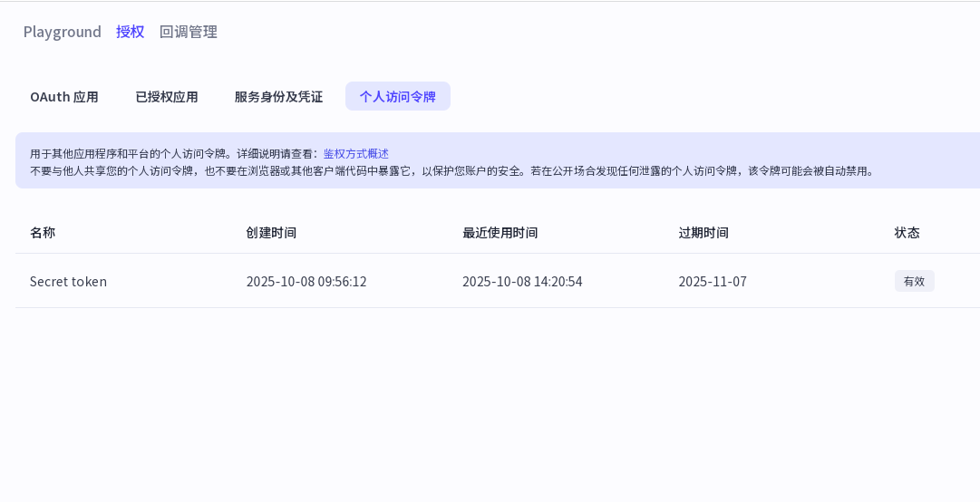Select the 授权 top navigation tab

[130, 32]
